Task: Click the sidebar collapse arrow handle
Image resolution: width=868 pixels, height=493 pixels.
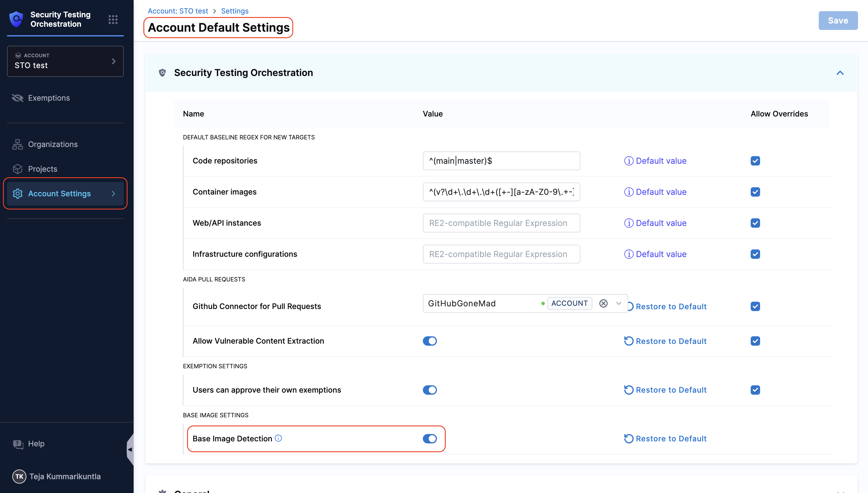Action: coord(130,450)
